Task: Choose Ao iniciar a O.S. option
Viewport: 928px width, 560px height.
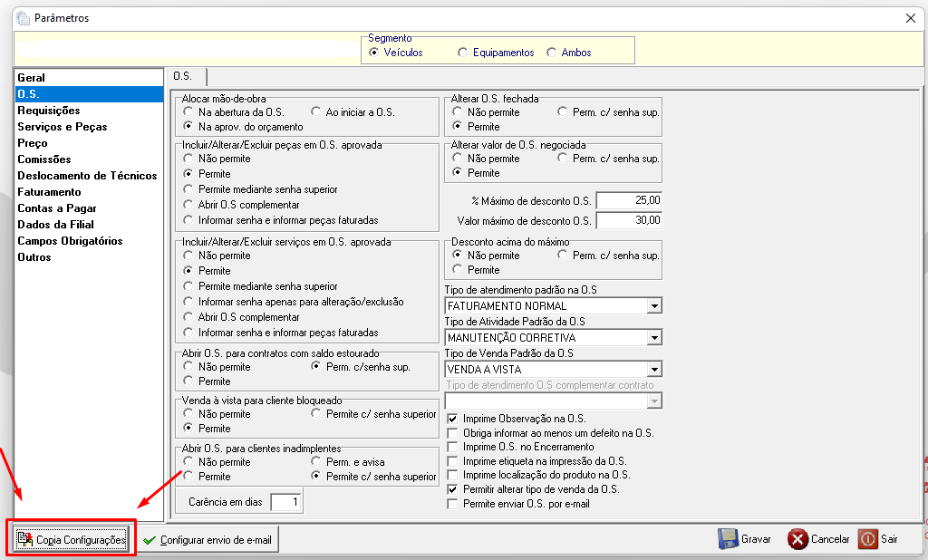Action: point(315,111)
